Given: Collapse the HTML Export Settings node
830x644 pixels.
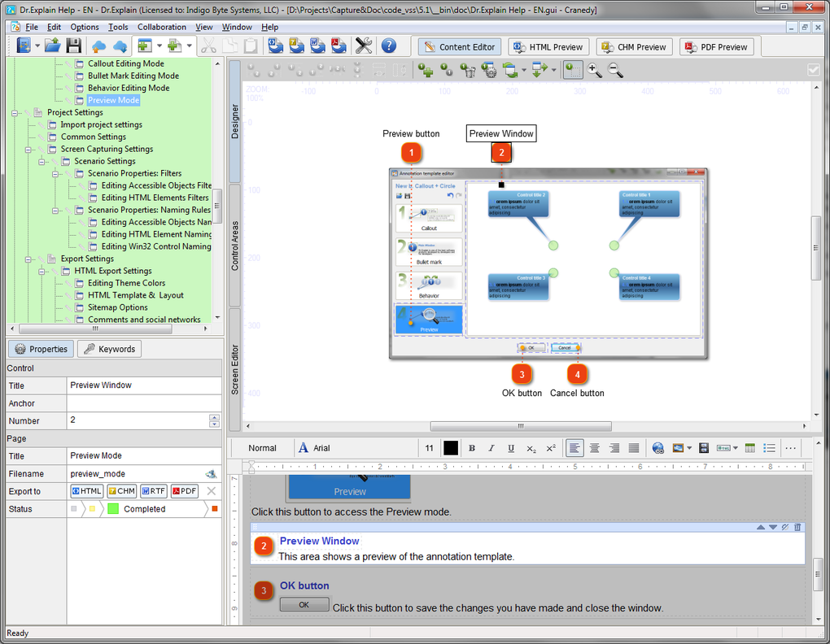Looking at the screenshot, I should (x=41, y=272).
